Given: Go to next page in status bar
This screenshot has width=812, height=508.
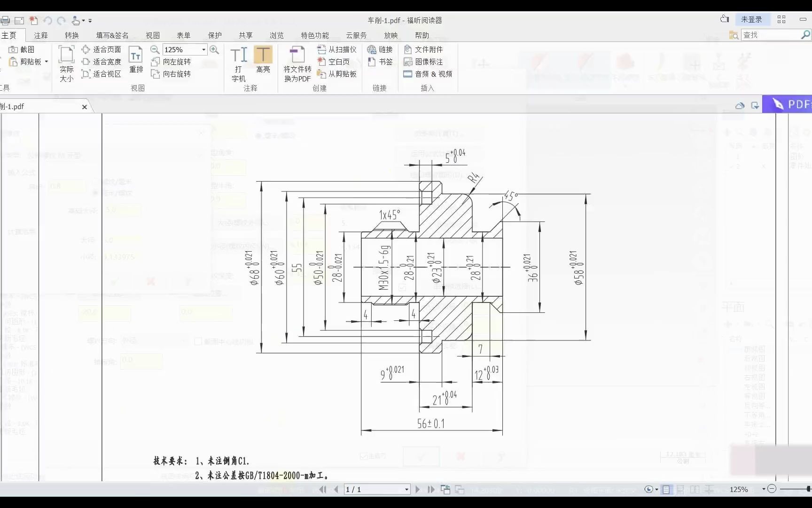Looking at the screenshot, I should [x=417, y=489].
